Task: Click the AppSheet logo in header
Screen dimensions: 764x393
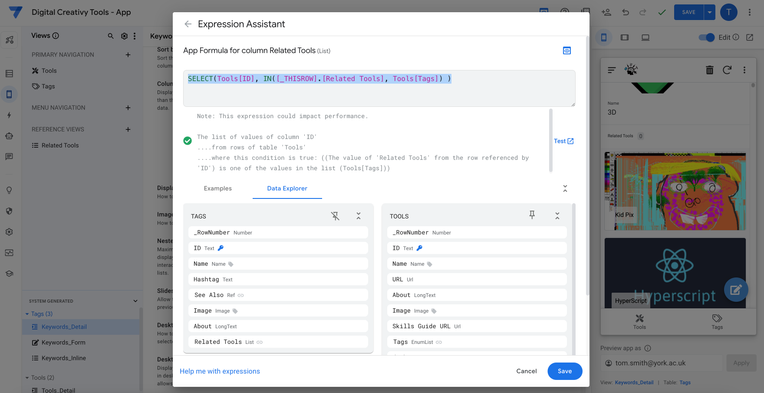Action: tap(15, 12)
